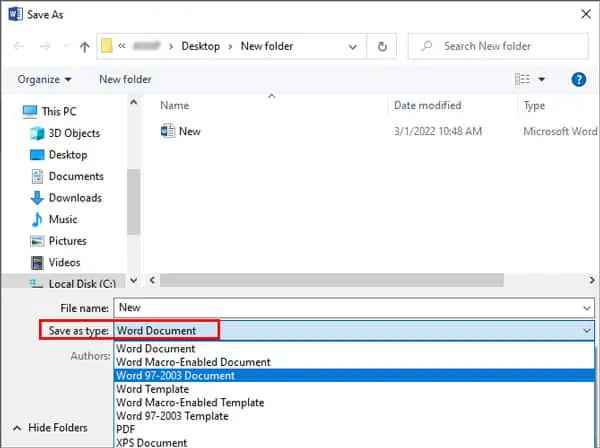Screen dimensions: 600x448
Task: Click horizontal scroll right arrow
Action: (x=592, y=280)
